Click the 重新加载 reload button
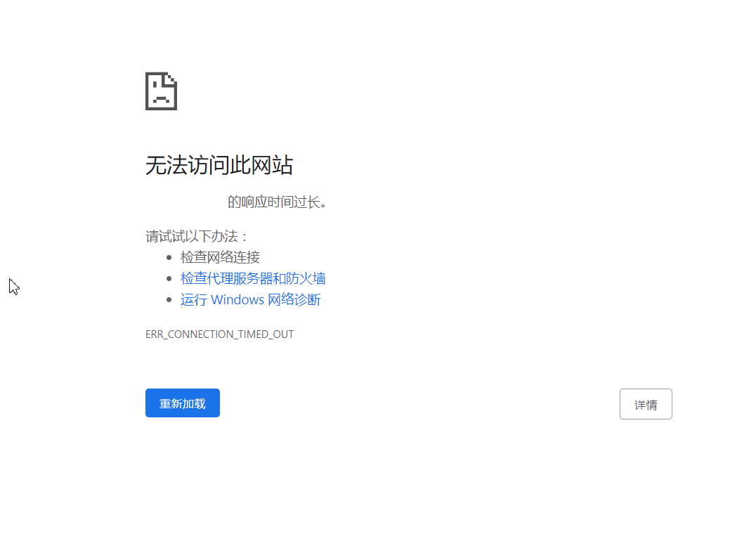 click(182, 403)
